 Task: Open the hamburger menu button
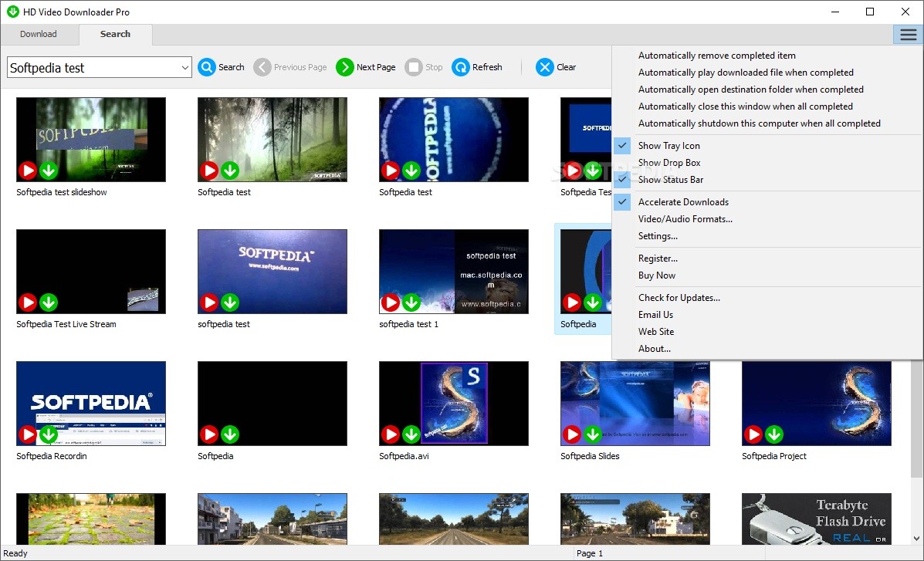908,34
